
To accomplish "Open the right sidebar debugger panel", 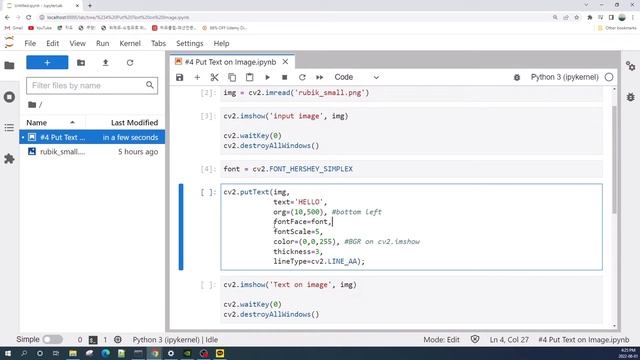I will [x=631, y=97].
